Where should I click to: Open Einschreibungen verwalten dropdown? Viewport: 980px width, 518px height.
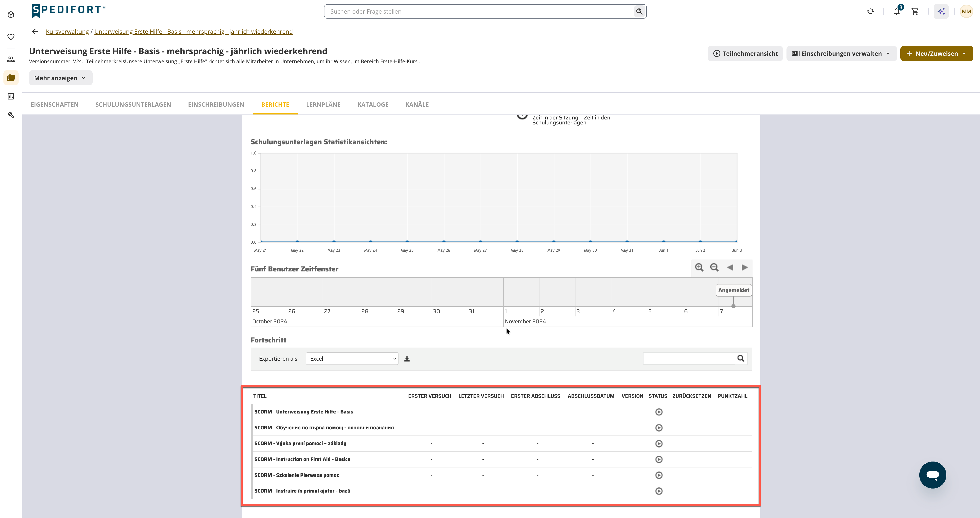click(x=841, y=53)
